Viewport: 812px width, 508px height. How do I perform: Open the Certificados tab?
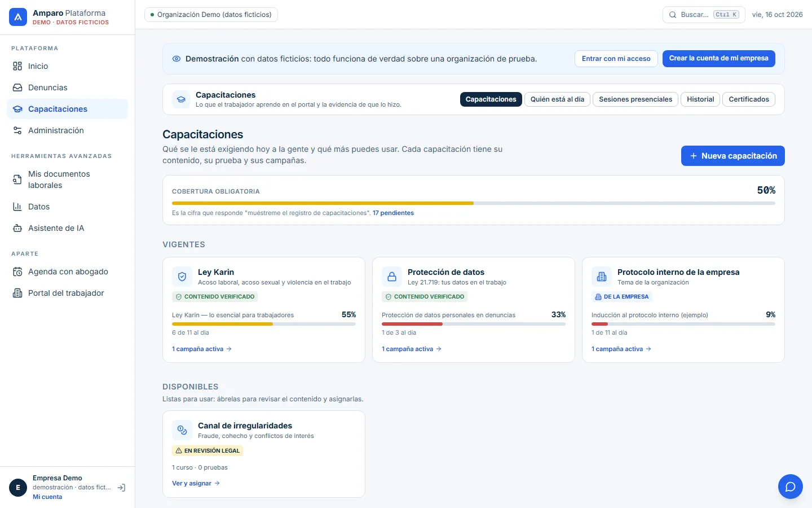(x=749, y=99)
